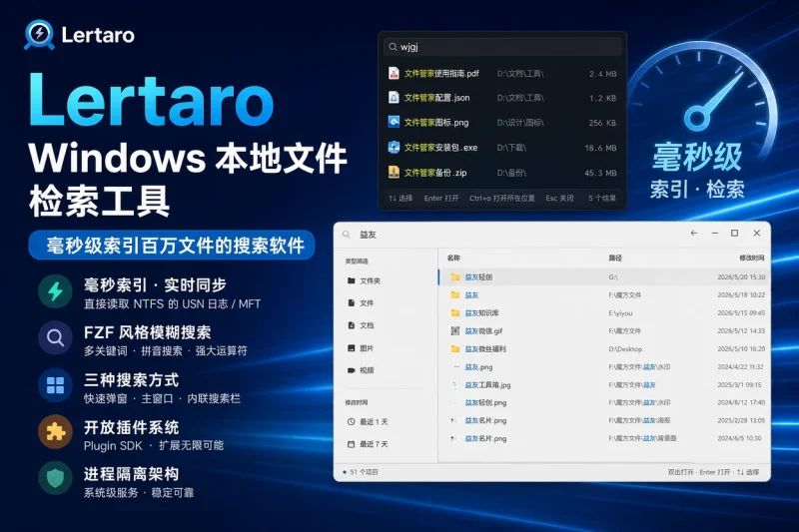Click the image icon of 文件管家图标.png

(x=394, y=122)
